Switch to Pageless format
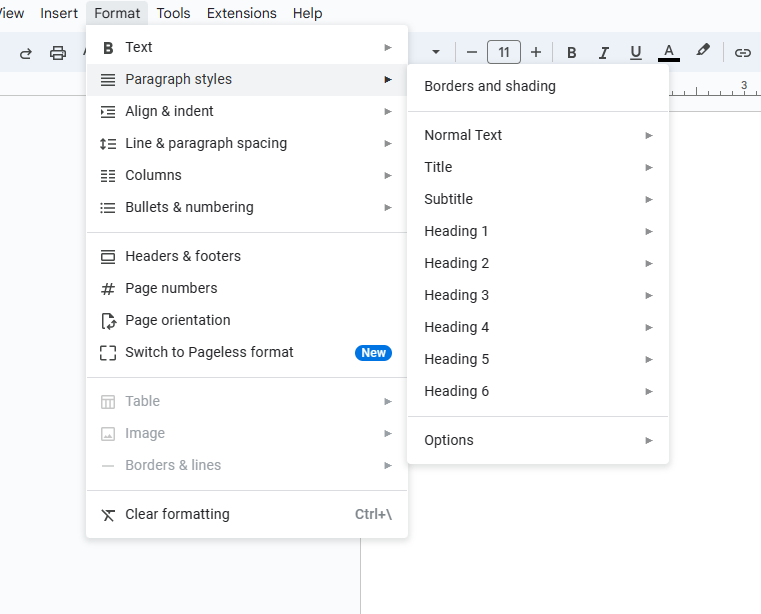The height and width of the screenshot is (614, 761). 247,352
